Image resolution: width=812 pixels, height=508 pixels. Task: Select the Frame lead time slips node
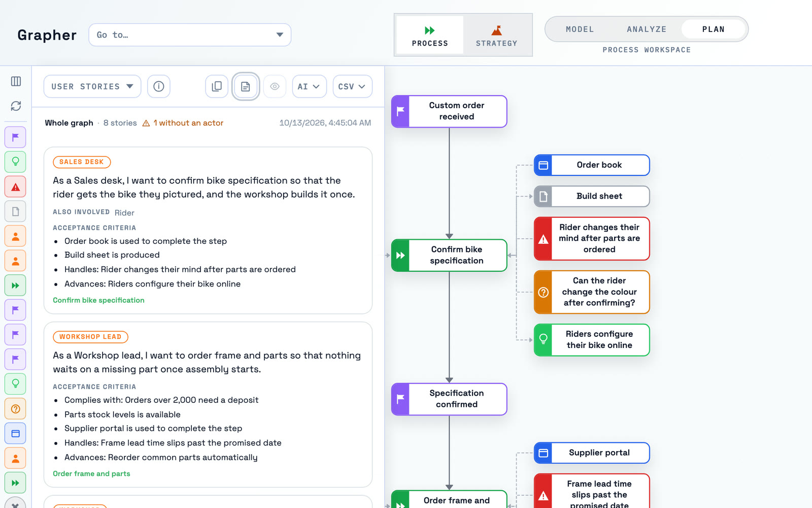[592, 491]
